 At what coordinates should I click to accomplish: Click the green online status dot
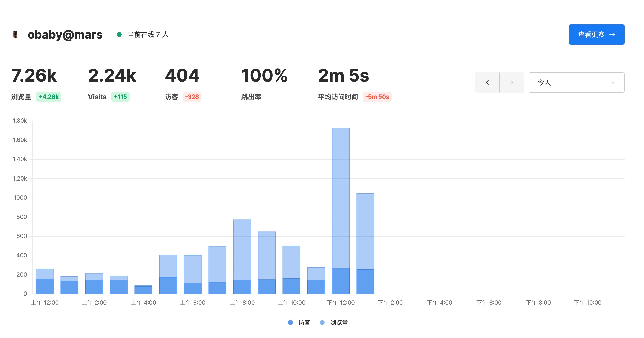click(119, 35)
